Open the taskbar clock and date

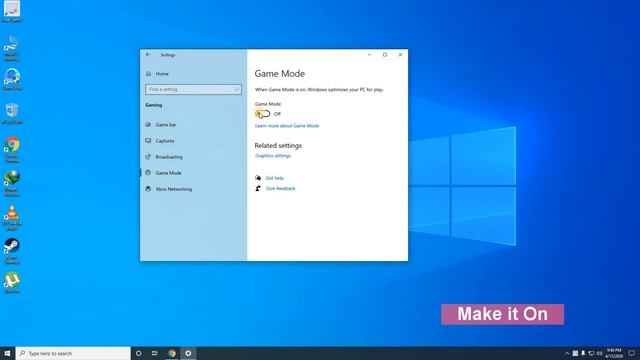pyautogui.click(x=613, y=353)
